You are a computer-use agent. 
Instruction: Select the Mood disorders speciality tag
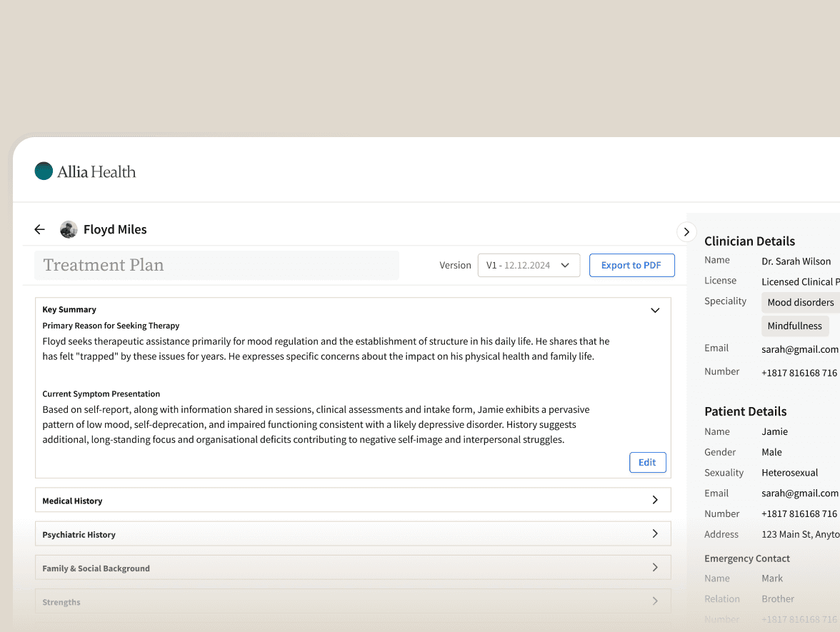point(800,302)
